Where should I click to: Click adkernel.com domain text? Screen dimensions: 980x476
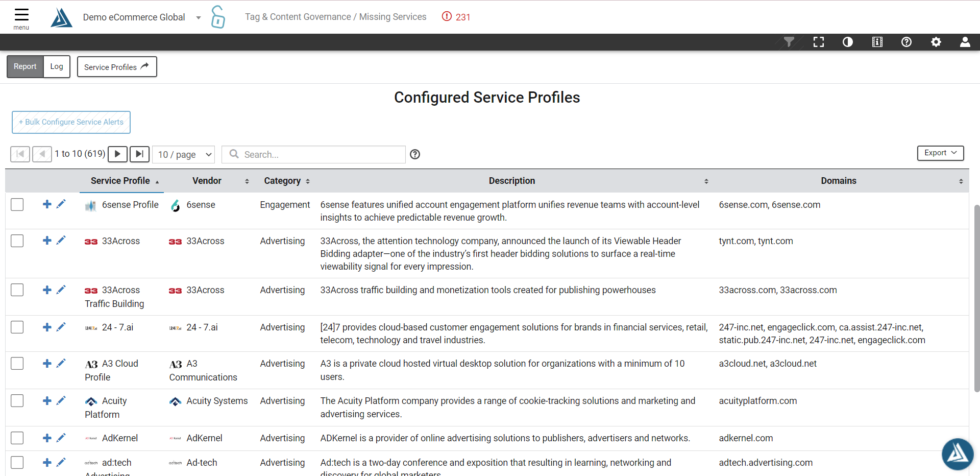tap(746, 438)
